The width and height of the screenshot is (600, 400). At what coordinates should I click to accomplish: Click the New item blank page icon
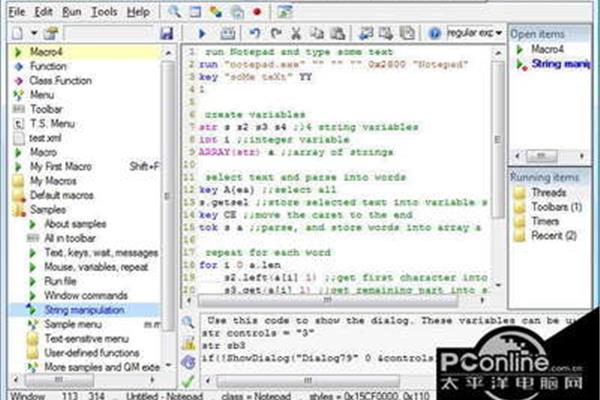coord(17,33)
